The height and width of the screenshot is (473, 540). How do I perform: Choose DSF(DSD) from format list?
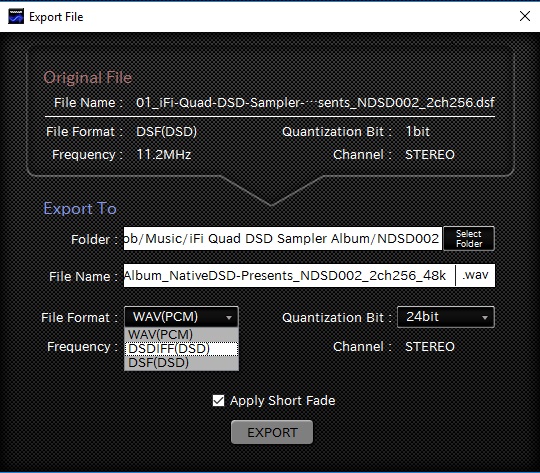pos(181,363)
